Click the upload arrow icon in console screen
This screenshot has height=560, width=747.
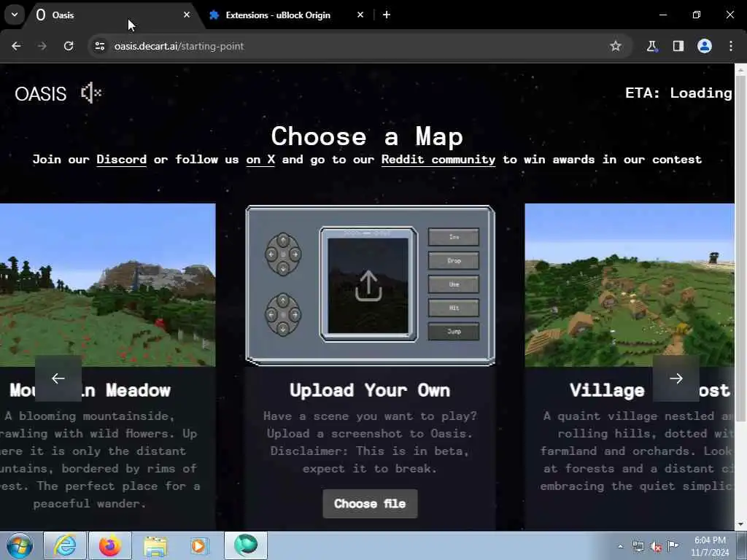click(368, 286)
